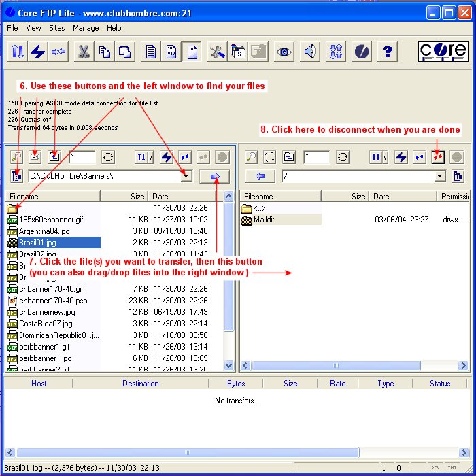Click the Cut scissors icon

pos(84,52)
